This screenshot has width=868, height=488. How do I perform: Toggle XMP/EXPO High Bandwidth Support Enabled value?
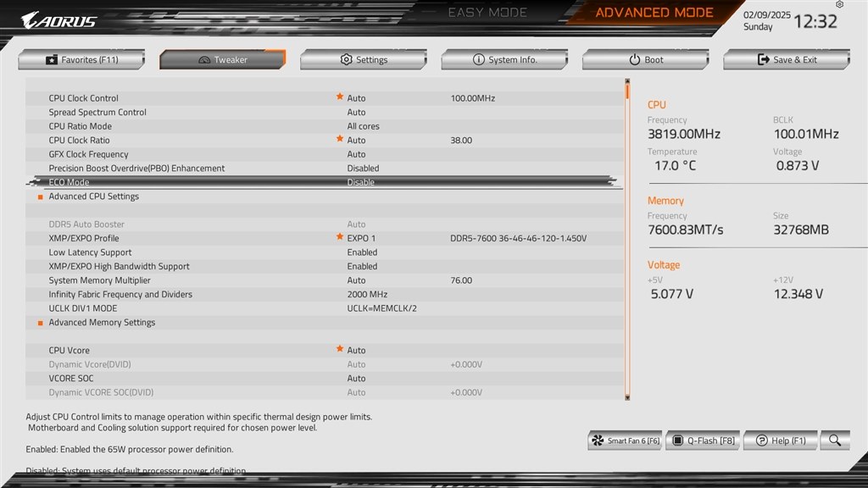tap(362, 266)
